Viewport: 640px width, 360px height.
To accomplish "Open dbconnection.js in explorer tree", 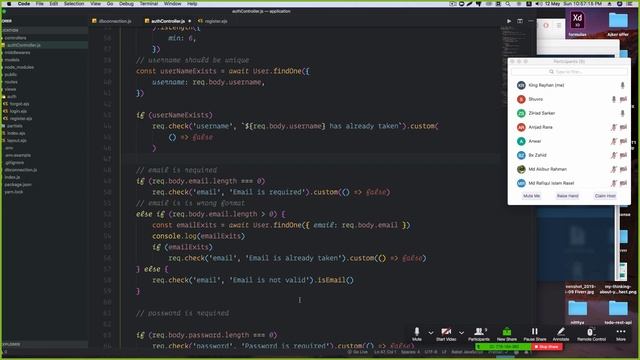I will coord(21,170).
